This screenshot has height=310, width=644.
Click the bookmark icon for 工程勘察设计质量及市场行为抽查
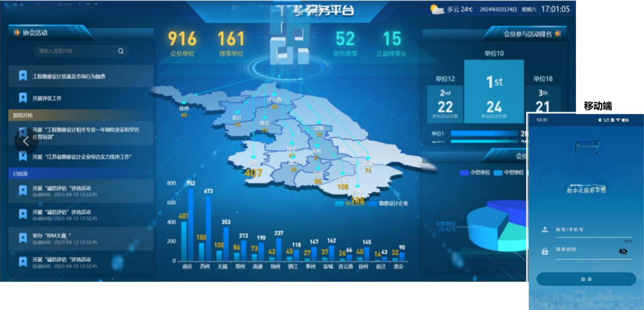pyautogui.click(x=23, y=76)
